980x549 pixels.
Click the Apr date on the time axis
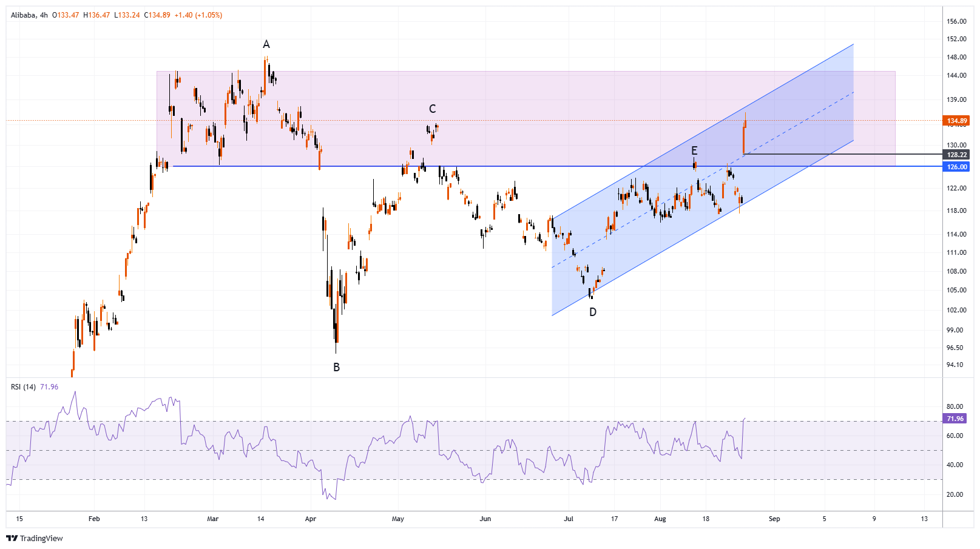pos(311,519)
